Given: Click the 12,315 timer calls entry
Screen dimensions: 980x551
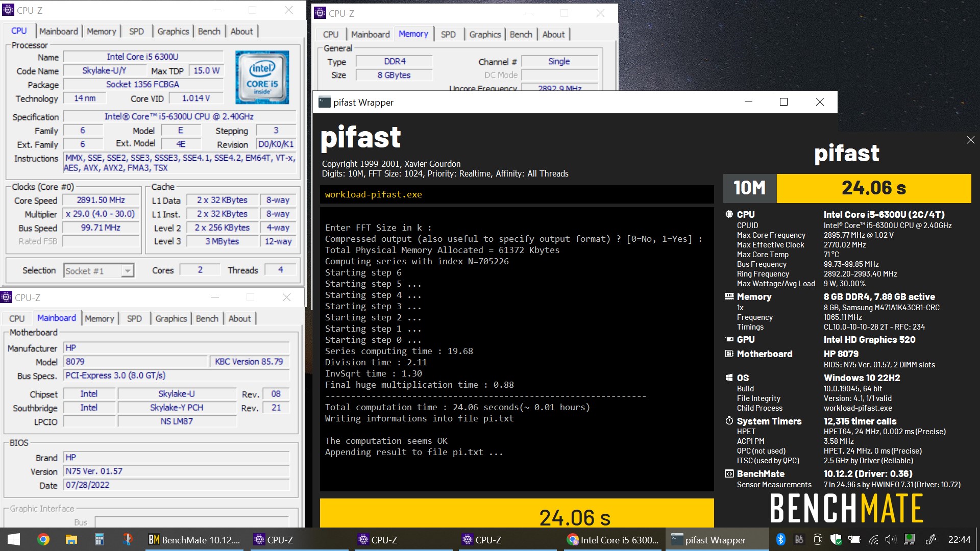Looking at the screenshot, I should click(860, 421).
